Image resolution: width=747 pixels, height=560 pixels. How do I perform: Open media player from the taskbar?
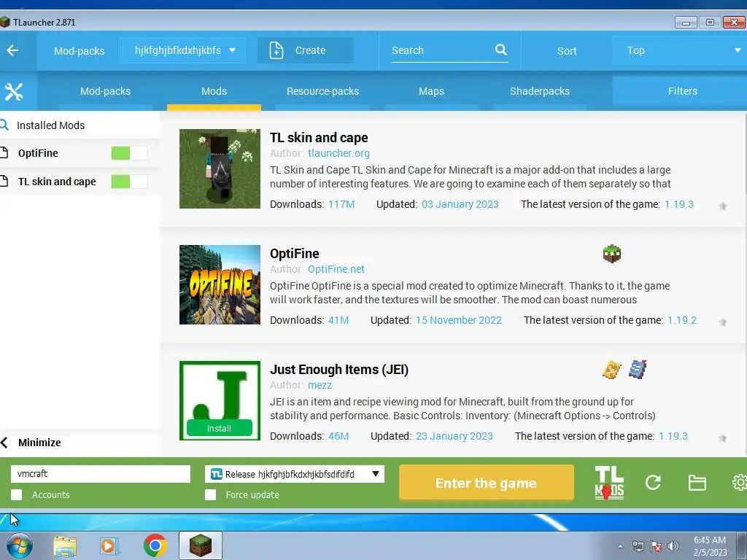pyautogui.click(x=109, y=546)
